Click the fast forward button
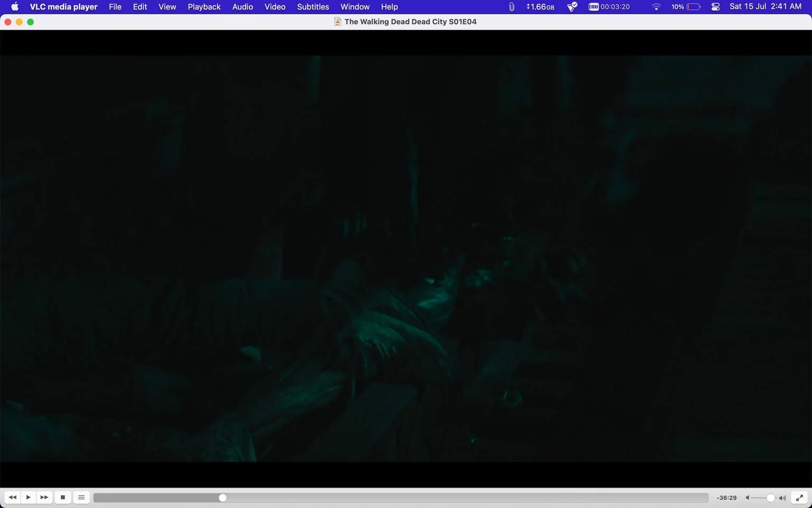 (44, 497)
